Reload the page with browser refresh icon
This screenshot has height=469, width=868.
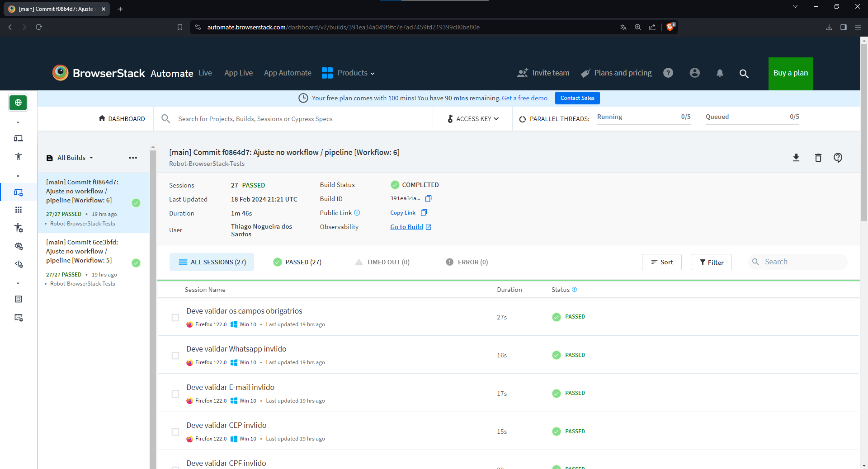(x=39, y=27)
